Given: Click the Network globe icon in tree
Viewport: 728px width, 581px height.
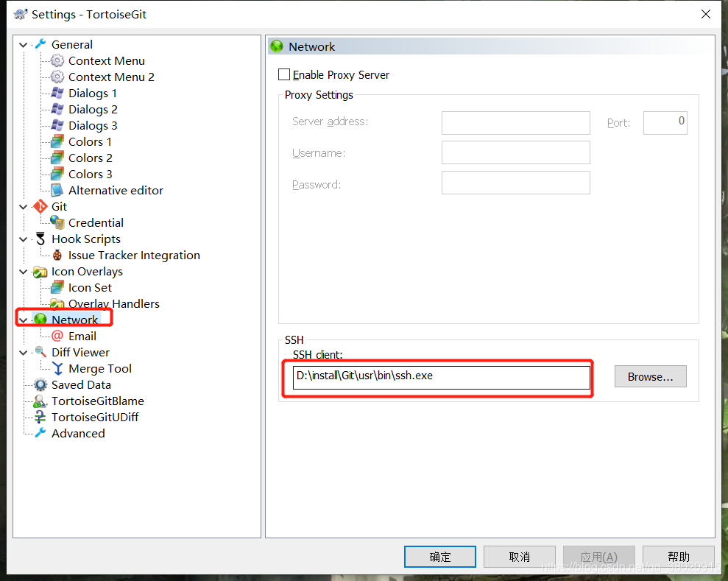Looking at the screenshot, I should (x=41, y=319).
